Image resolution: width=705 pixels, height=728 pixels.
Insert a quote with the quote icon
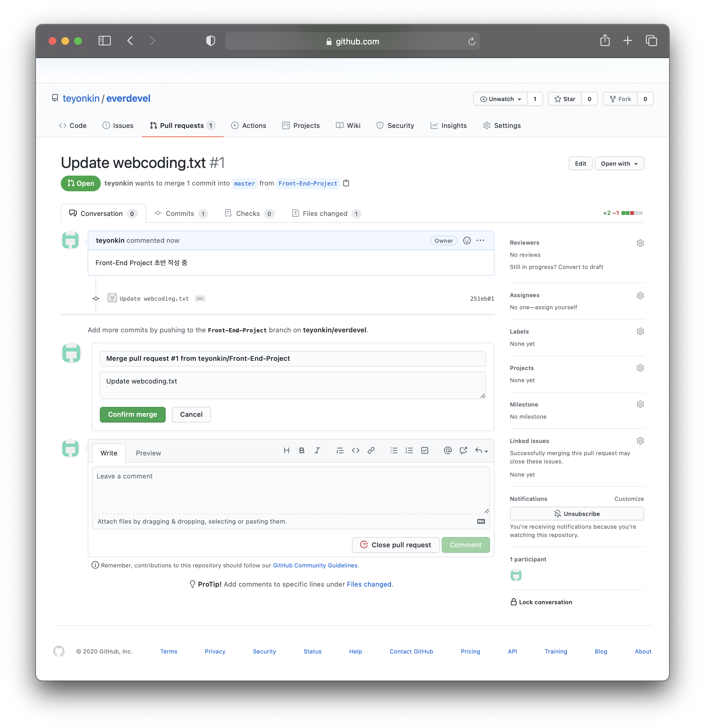point(340,450)
